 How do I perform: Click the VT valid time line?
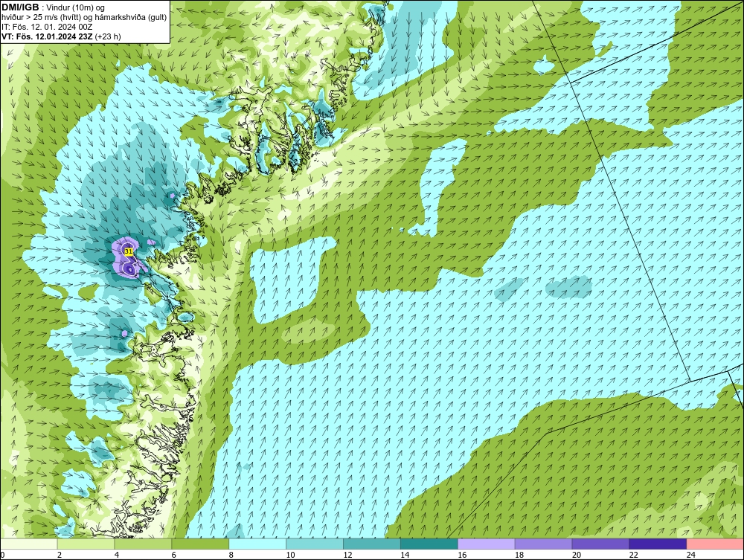(61, 36)
